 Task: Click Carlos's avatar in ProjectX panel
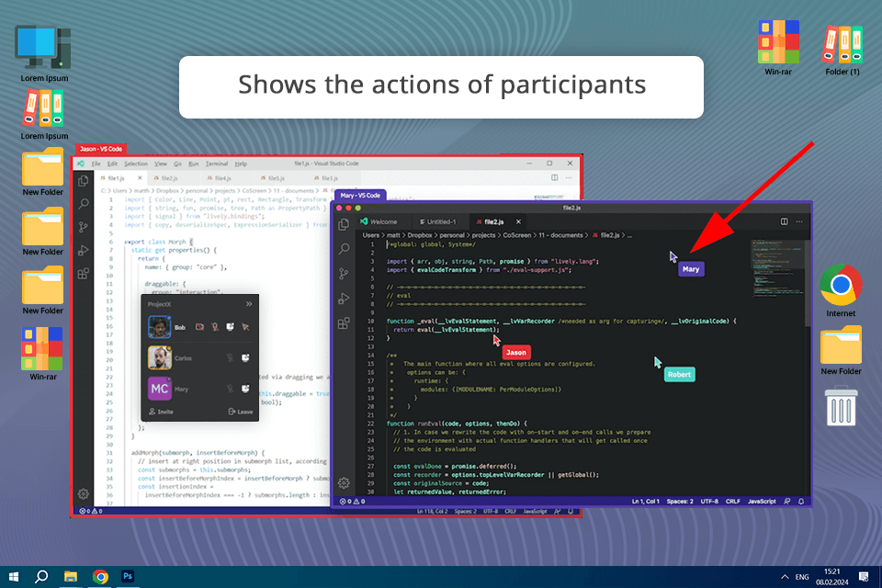pyautogui.click(x=160, y=358)
